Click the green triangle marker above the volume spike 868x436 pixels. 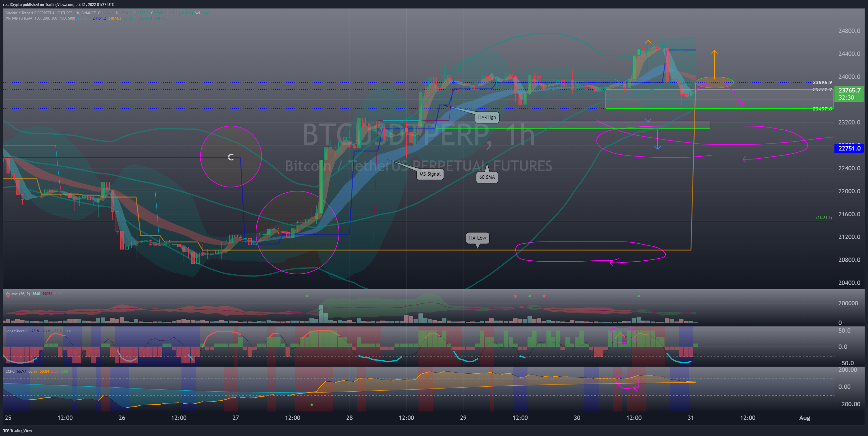307,296
